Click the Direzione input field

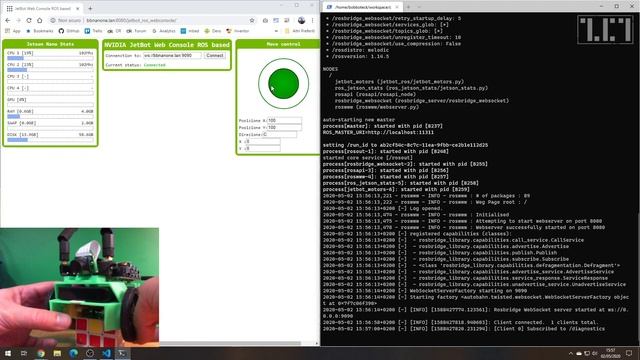[280, 134]
